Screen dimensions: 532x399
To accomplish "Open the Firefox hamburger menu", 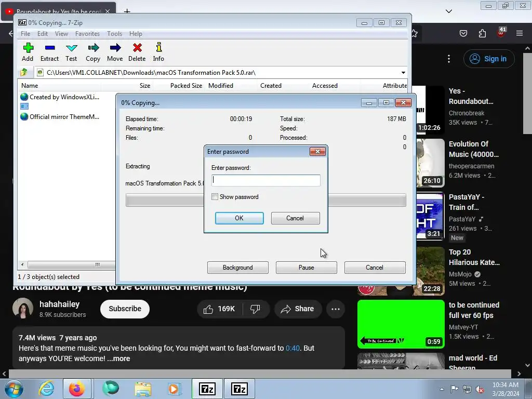I will [x=520, y=33].
